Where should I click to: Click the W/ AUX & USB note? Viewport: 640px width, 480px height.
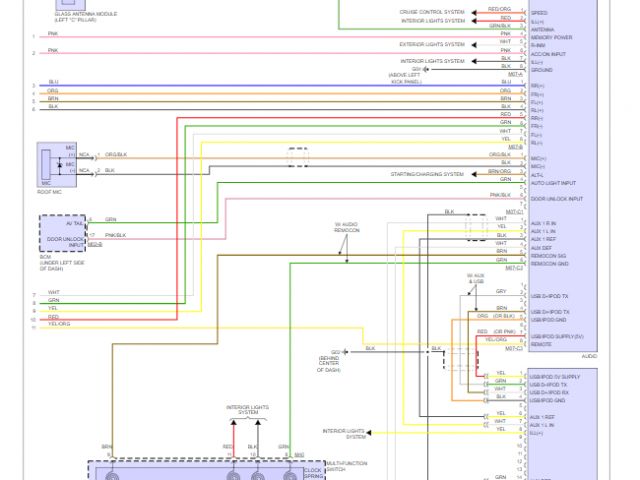pos(476,279)
